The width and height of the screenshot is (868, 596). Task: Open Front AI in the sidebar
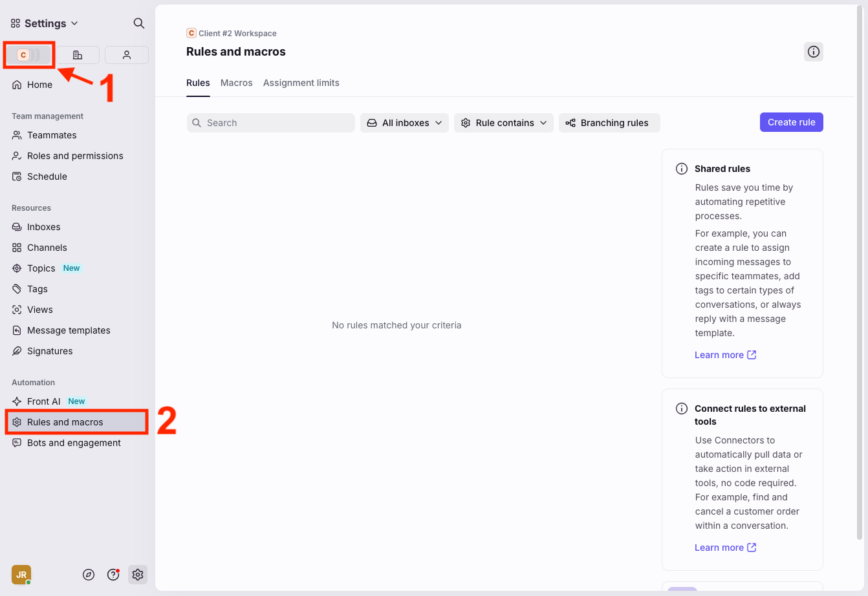[44, 401]
